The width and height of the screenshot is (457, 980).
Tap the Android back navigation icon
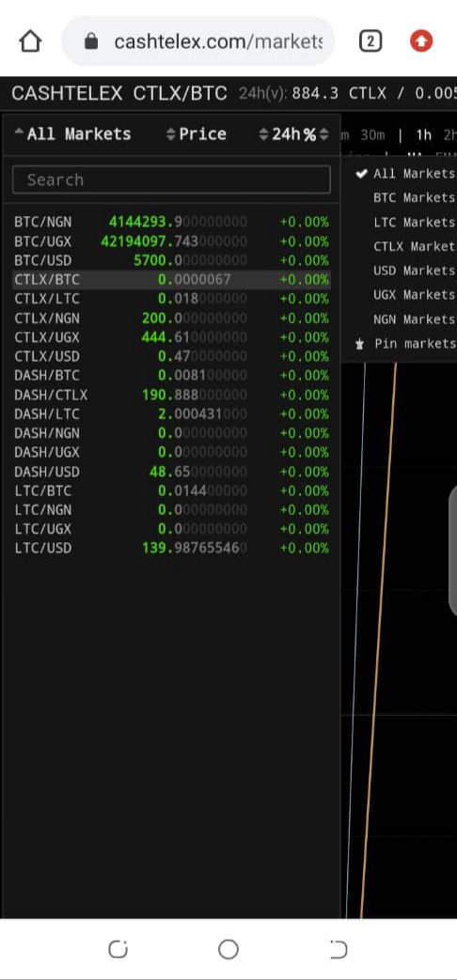pos(339,949)
